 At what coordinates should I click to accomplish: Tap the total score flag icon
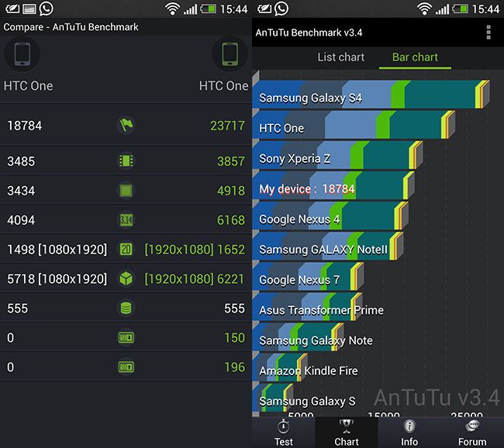126,125
